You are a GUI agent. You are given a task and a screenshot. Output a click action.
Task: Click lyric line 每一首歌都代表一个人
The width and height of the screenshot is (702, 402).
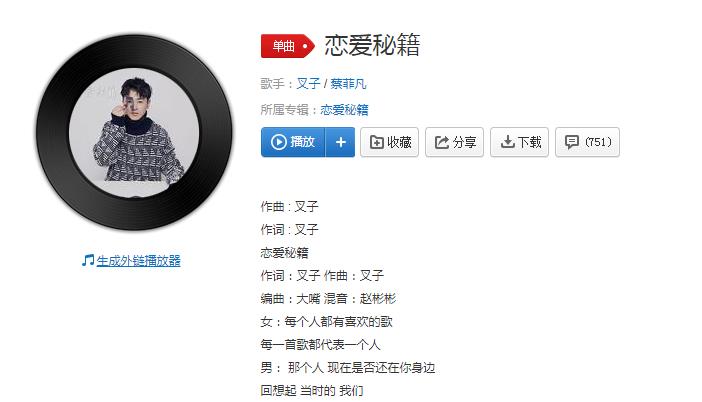tap(320, 345)
